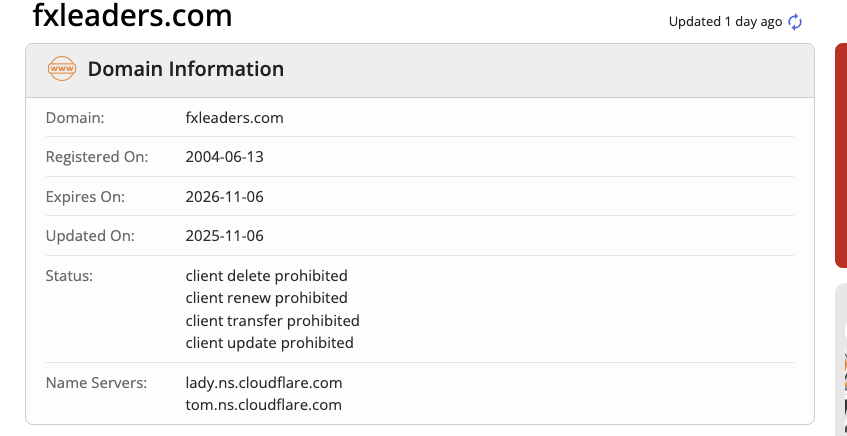Select the Expires On date 2026-11-06
Viewport: 847px width, 436px height.
[225, 196]
